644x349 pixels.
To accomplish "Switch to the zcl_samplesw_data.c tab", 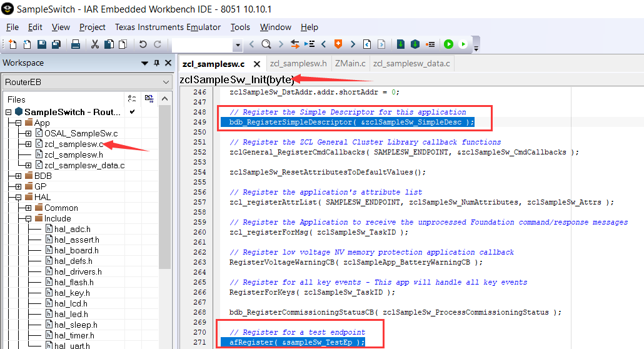I will coord(411,63).
